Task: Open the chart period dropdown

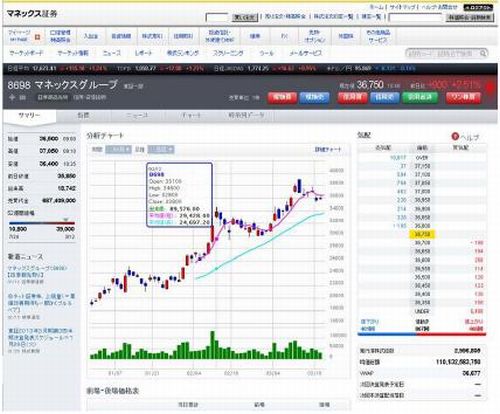Action: (x=118, y=149)
